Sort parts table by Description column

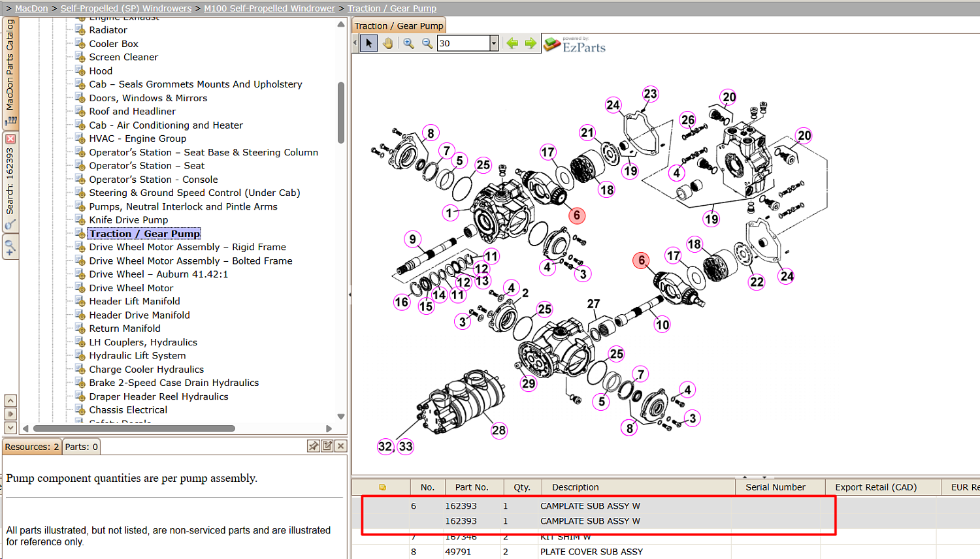[x=638, y=487]
